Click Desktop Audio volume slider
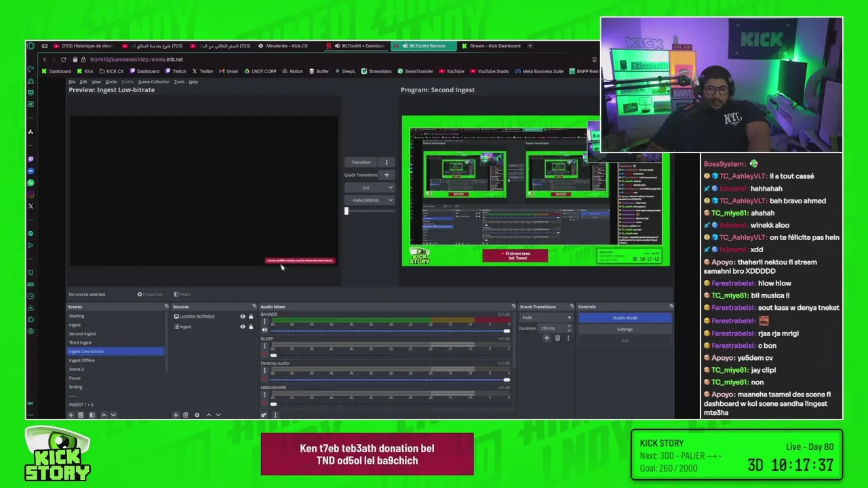This screenshot has height=488, width=868. tap(390, 379)
